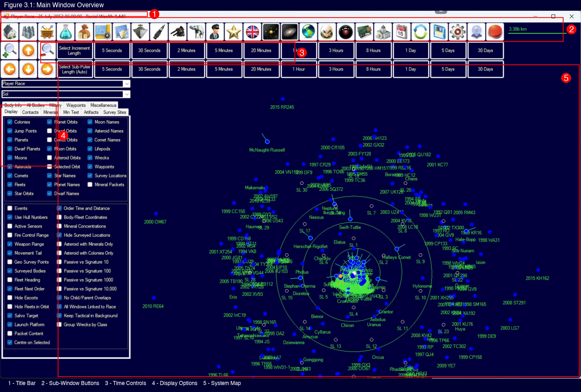Click the 5 Seconds increment button

coord(112,50)
